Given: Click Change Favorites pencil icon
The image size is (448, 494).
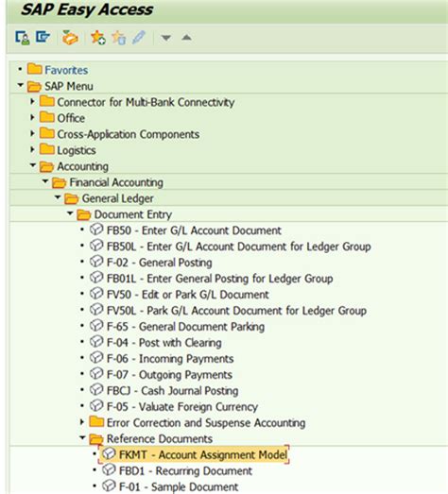Looking at the screenshot, I should tap(138, 38).
